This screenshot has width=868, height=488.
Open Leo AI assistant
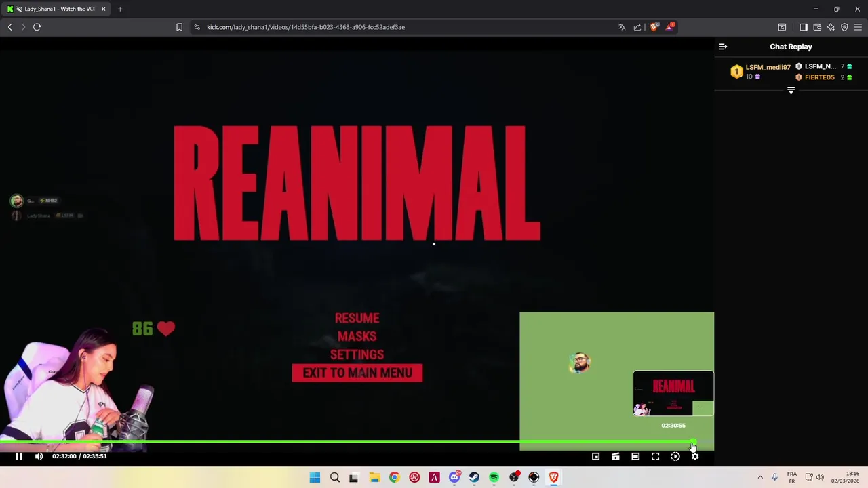(x=831, y=27)
